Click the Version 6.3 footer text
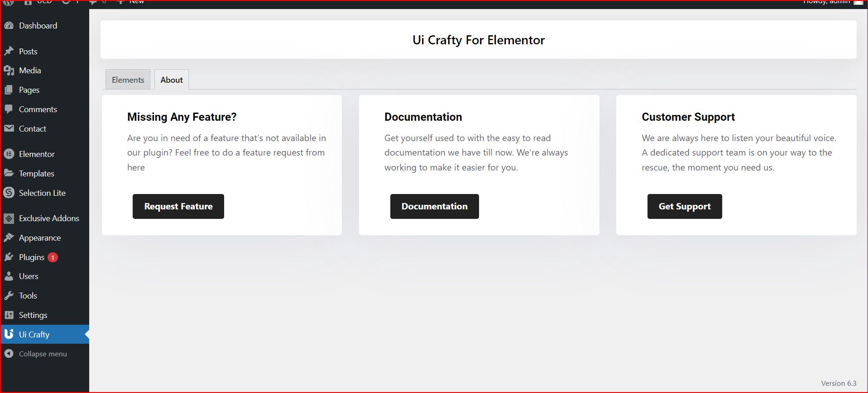This screenshot has height=393, width=868. click(839, 383)
